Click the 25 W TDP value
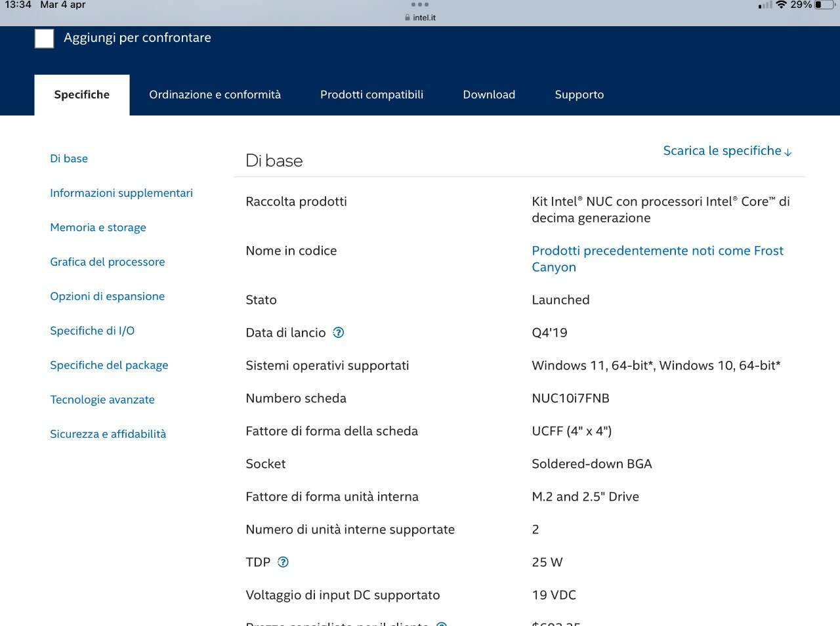This screenshot has height=626, width=840. point(547,562)
